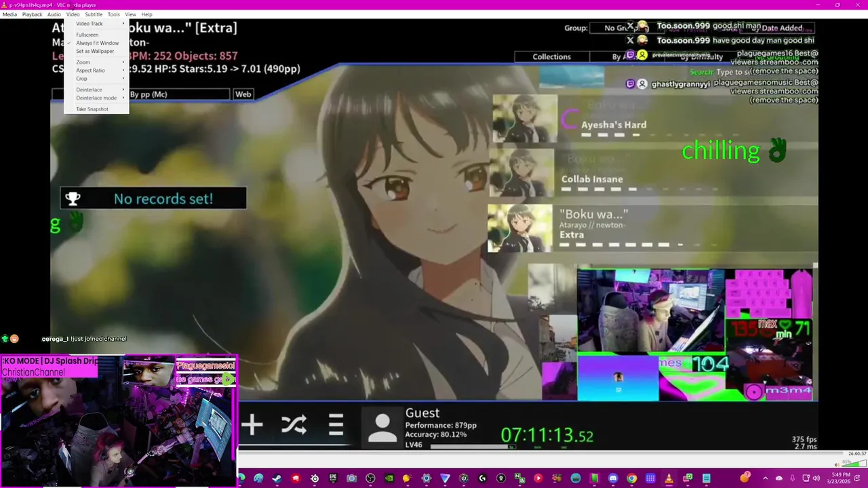Image resolution: width=868 pixels, height=488 pixels.
Task: Open the red YouTube-style play taskbar icon
Action: pos(538,479)
